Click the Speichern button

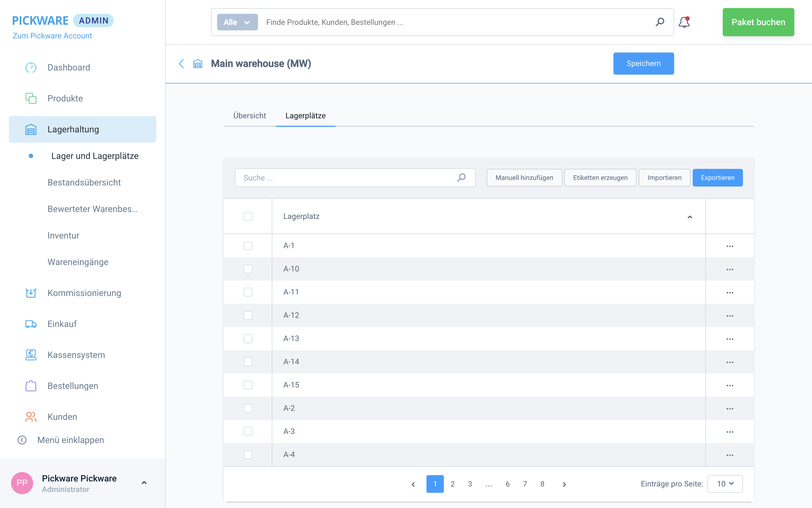pos(643,64)
